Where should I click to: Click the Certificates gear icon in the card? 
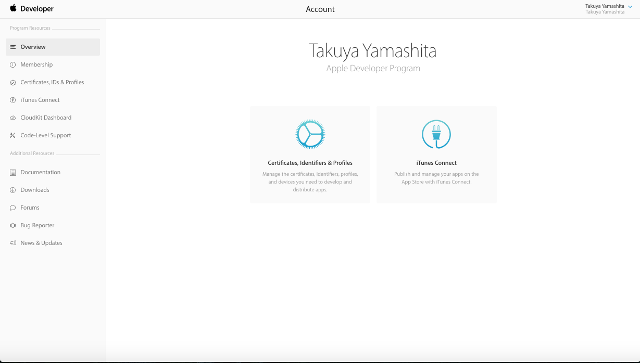tap(310, 134)
